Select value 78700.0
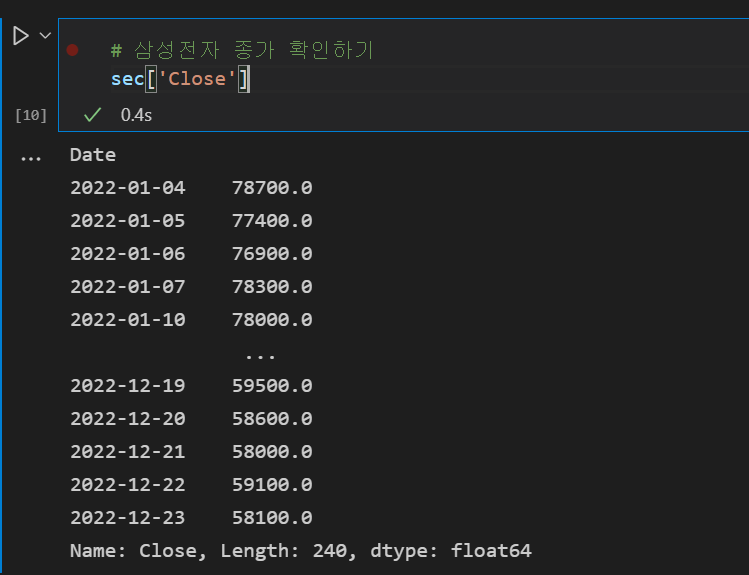This screenshot has height=575, width=749. (x=272, y=188)
